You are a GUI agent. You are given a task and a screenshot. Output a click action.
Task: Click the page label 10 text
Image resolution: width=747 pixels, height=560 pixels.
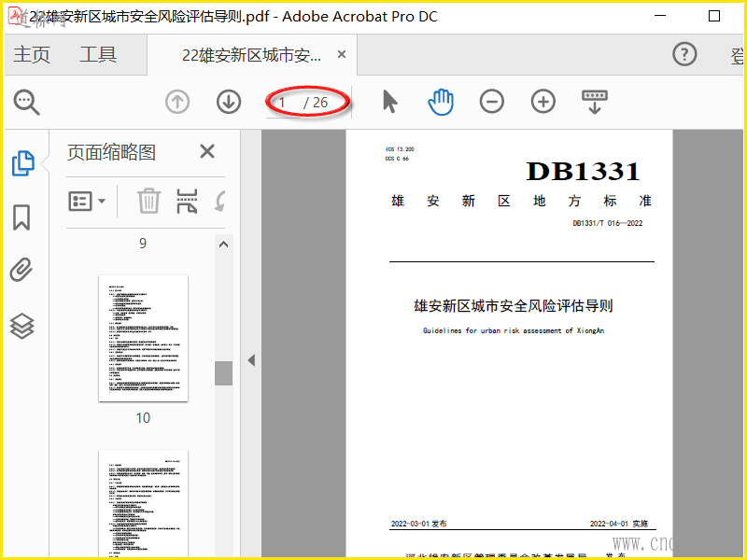tap(143, 418)
